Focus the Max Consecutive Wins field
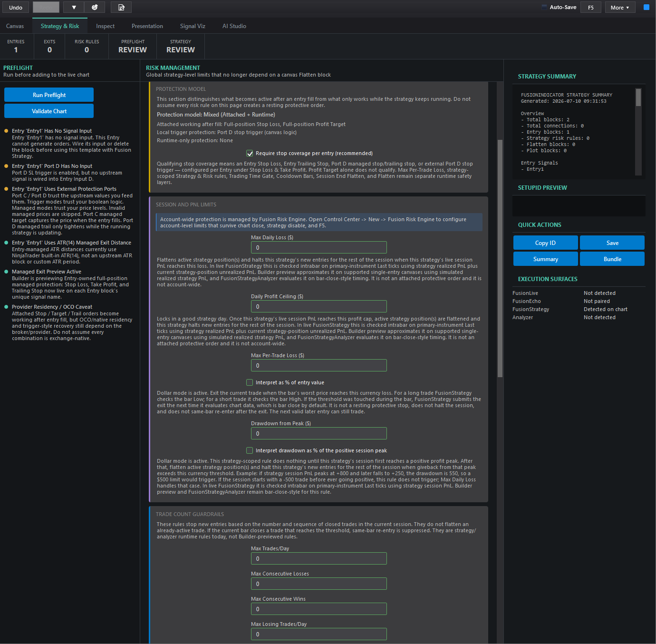This screenshot has width=656, height=644. tap(318, 609)
